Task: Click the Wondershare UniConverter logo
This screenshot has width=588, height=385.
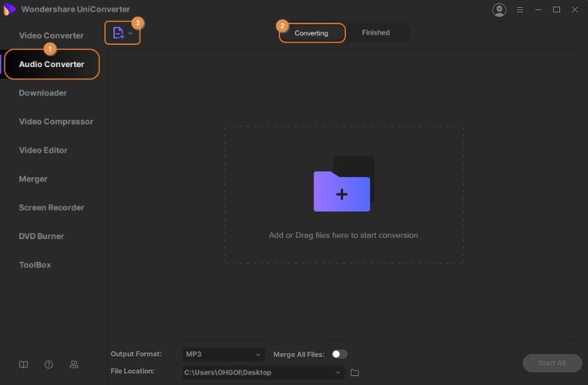Action: pos(9,9)
